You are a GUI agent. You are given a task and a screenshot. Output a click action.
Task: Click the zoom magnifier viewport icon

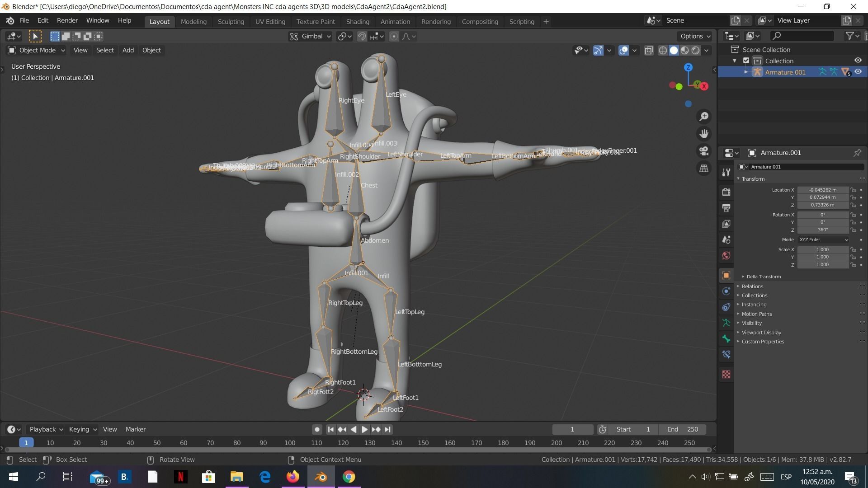[x=704, y=117]
